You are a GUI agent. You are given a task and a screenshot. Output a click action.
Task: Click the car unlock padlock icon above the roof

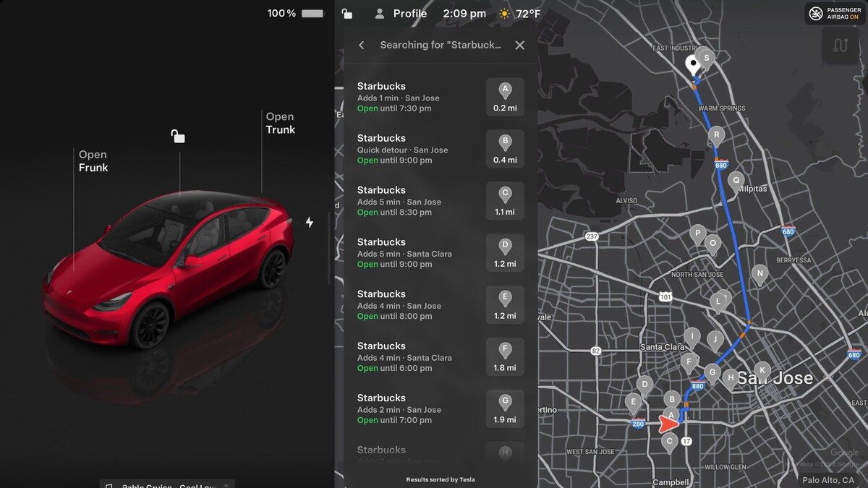[x=177, y=136]
